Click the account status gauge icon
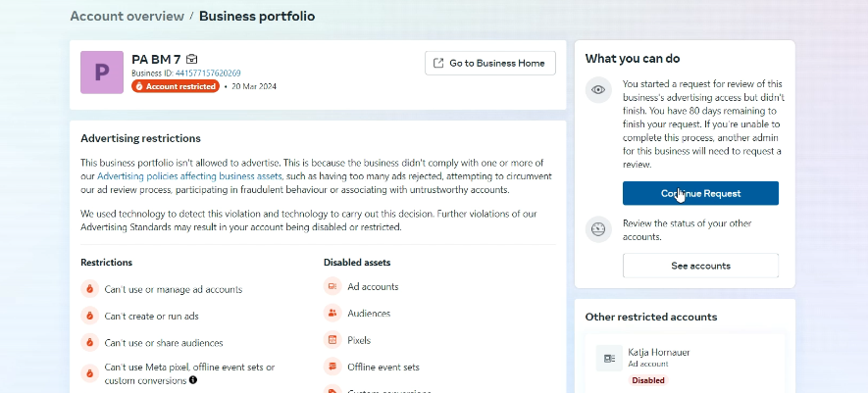Viewport: 868px width, 393px height. pos(598,229)
